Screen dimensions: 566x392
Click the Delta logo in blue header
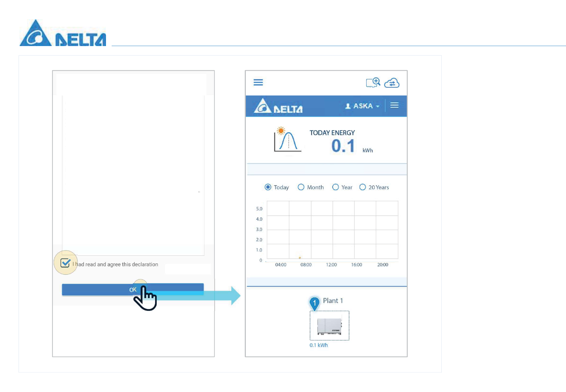pyautogui.click(x=278, y=106)
